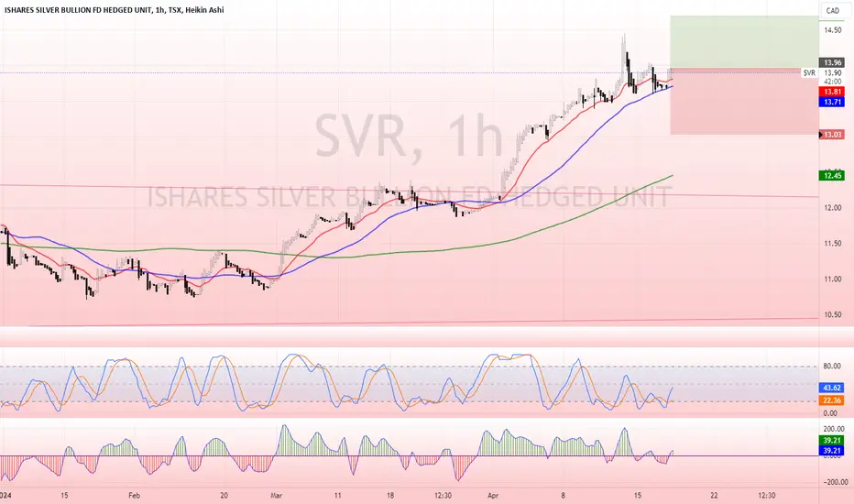Click the CAD currency button
The image size is (854, 504).
point(832,10)
